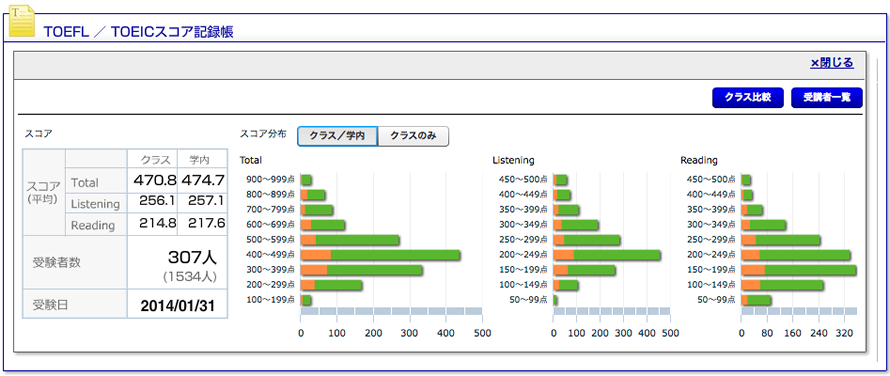Click the Listening chart 300～349点 bar
The image size is (890, 376).
coord(576,224)
